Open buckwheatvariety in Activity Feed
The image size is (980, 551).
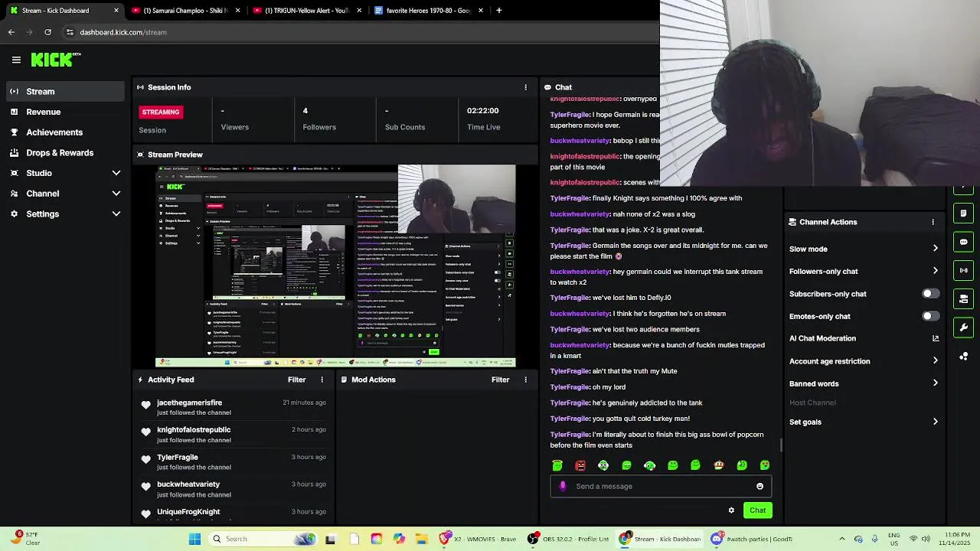point(188,484)
